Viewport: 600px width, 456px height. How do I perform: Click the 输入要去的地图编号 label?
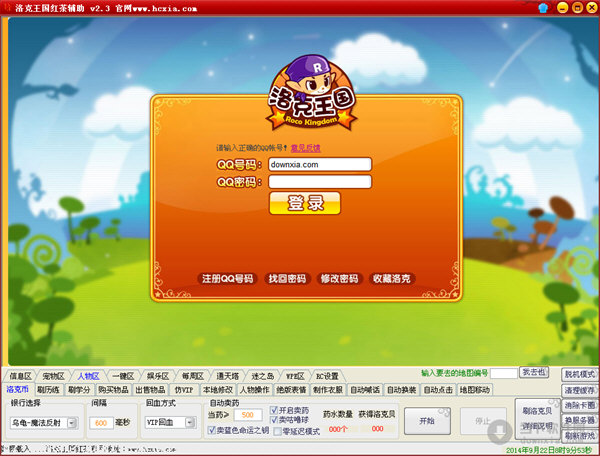click(x=455, y=373)
